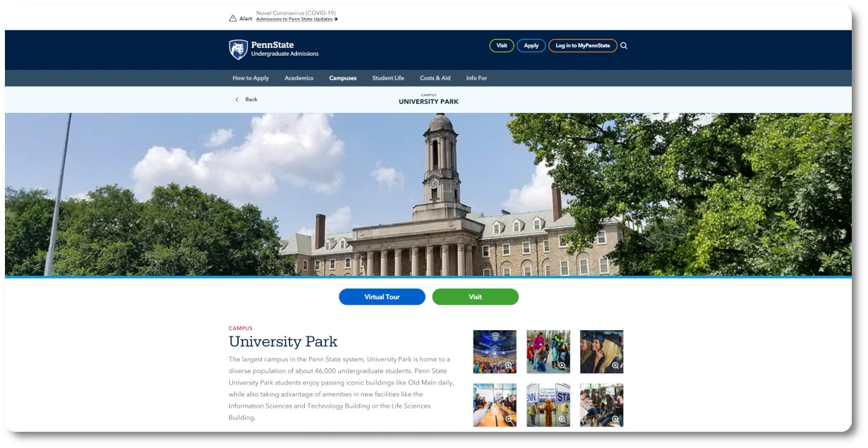This screenshot has height=448, width=868.
Task: Select the Campuses menu item
Action: (x=343, y=78)
